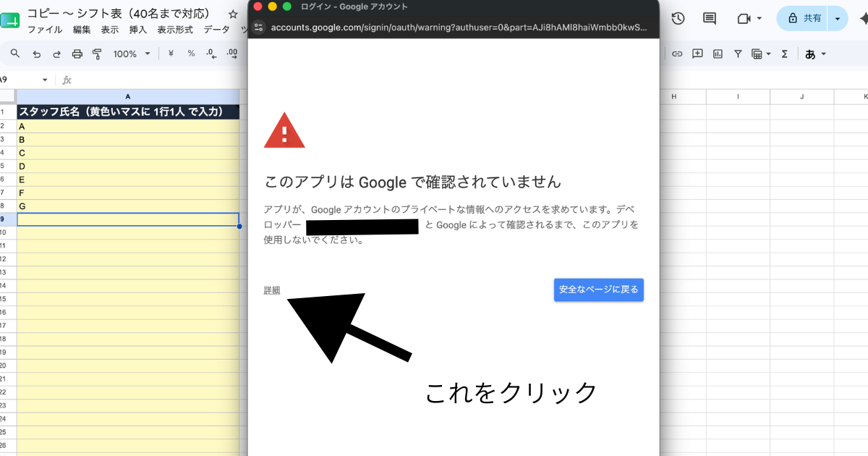Image resolution: width=868 pixels, height=456 pixels.
Task: Open the comments panel icon
Action: pyautogui.click(x=710, y=19)
